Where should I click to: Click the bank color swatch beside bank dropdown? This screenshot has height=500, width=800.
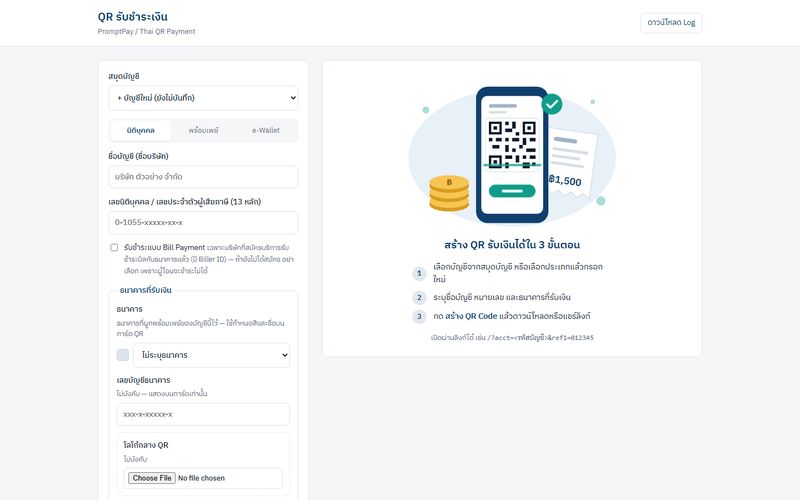point(123,355)
